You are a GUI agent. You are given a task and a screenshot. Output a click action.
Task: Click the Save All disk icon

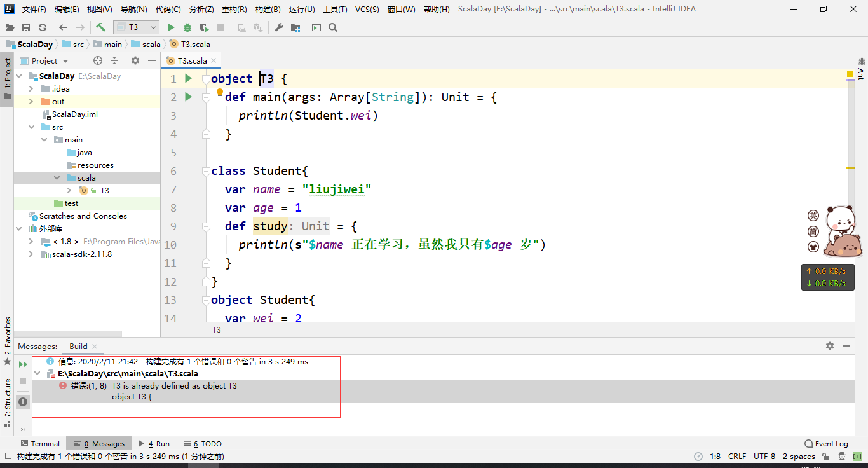coord(25,27)
